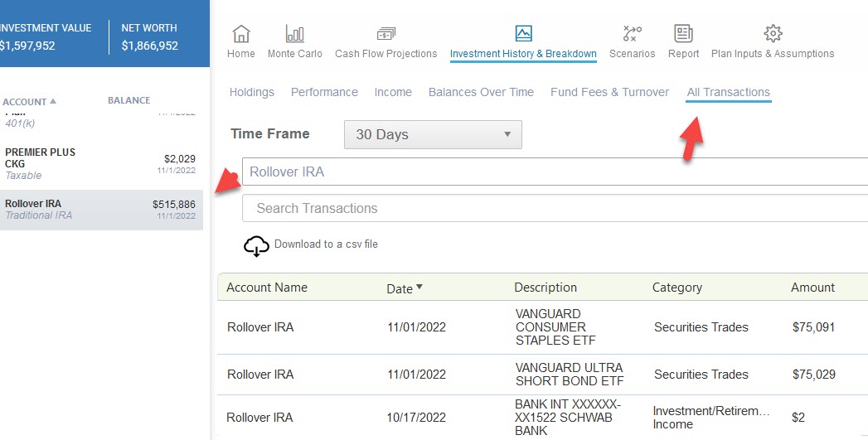Click Download to a csv file link

click(x=326, y=244)
